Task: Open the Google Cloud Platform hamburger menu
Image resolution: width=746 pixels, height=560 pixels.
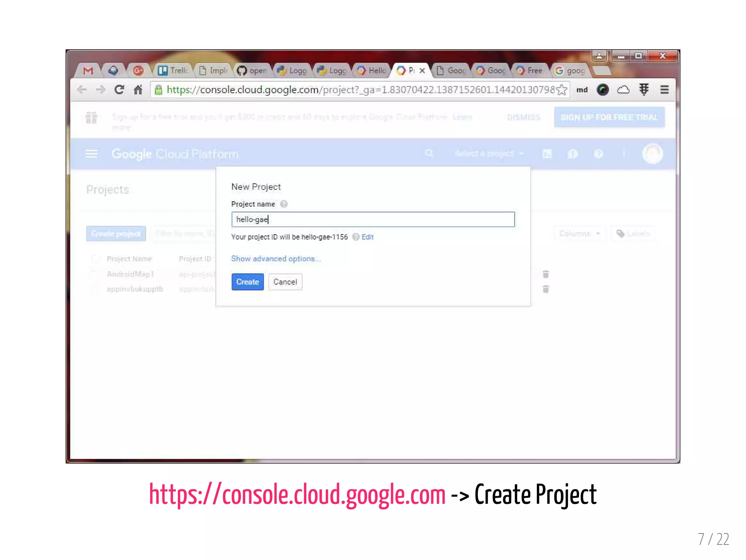Action: pos(91,154)
